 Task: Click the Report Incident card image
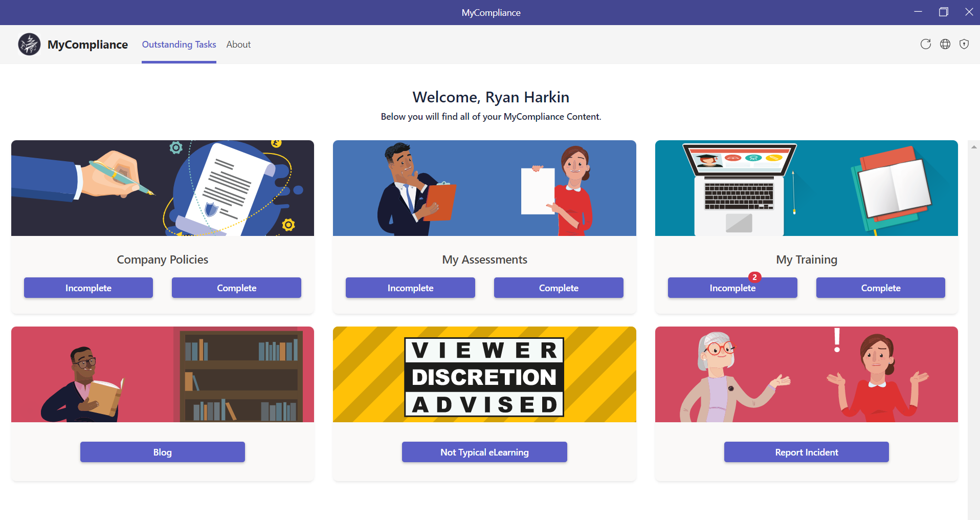(x=807, y=374)
